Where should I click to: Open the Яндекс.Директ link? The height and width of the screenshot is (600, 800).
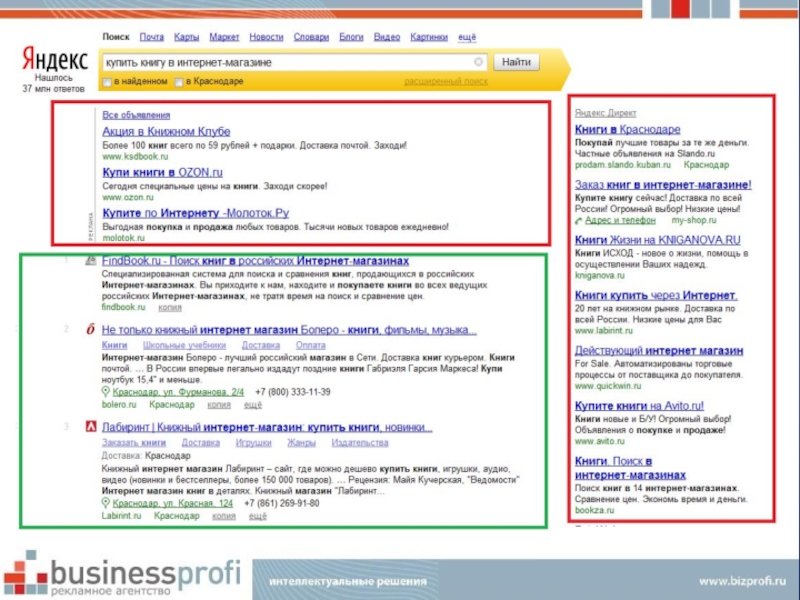click(606, 113)
